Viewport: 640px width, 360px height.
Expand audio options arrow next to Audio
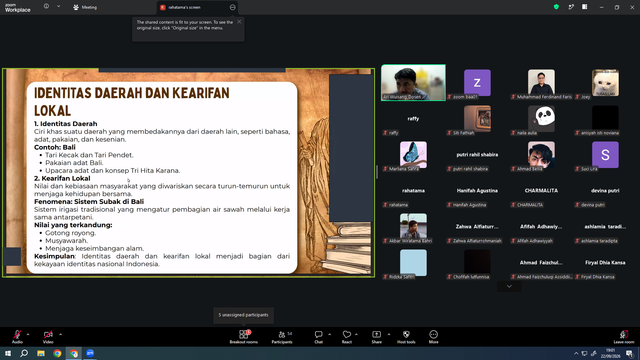tap(28, 334)
